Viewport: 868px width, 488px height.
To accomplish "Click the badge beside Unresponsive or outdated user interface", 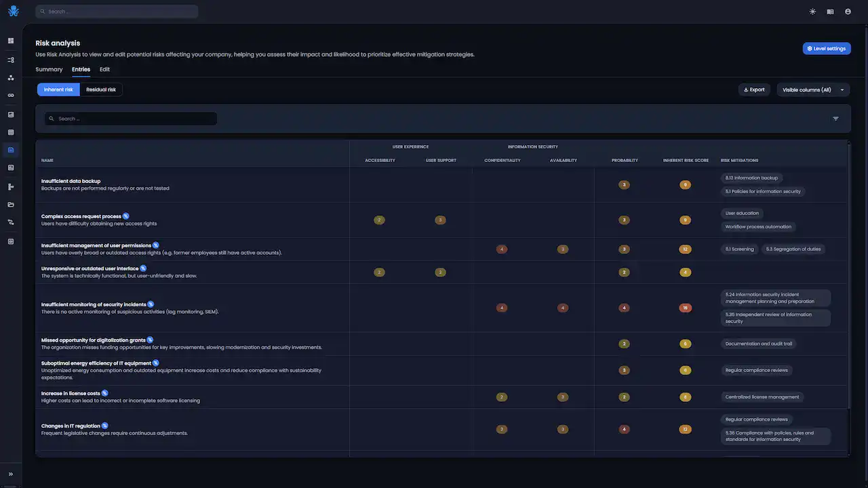I will click(143, 268).
